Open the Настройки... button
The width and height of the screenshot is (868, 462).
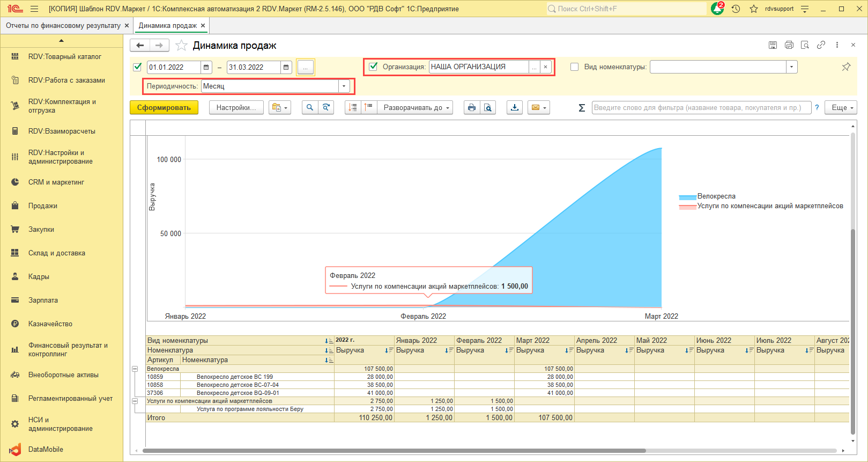point(236,108)
